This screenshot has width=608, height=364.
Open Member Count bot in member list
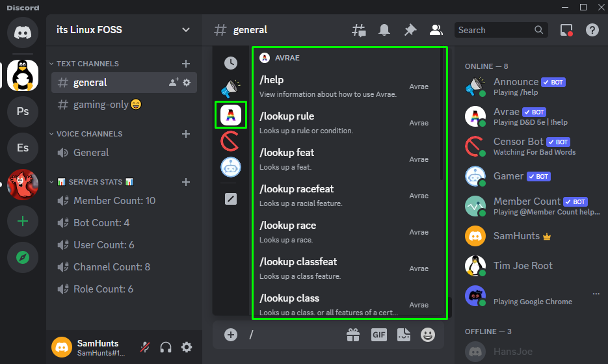tap(531, 206)
